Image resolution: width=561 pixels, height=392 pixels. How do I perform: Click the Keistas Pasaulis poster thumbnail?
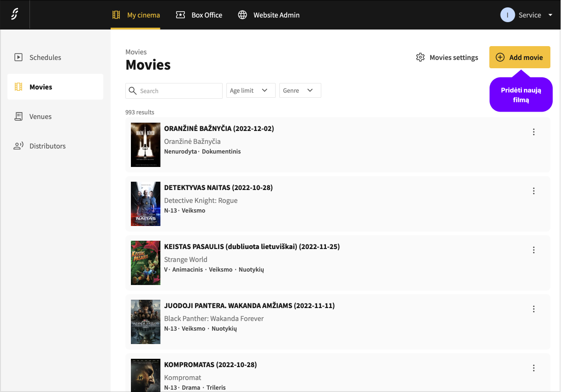pos(146,263)
